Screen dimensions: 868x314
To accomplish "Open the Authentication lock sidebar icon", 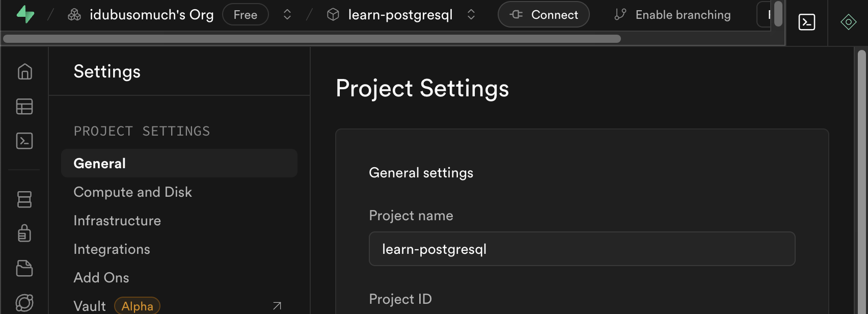I will [24, 233].
